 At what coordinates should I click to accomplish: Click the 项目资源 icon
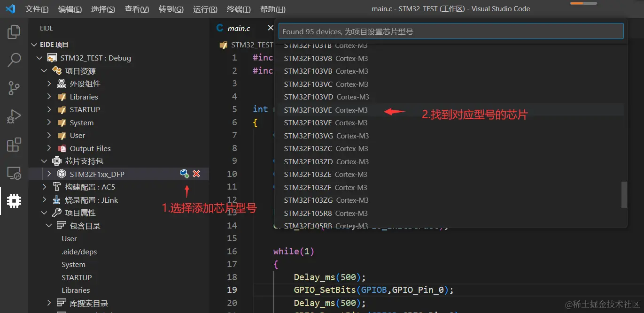click(x=57, y=71)
